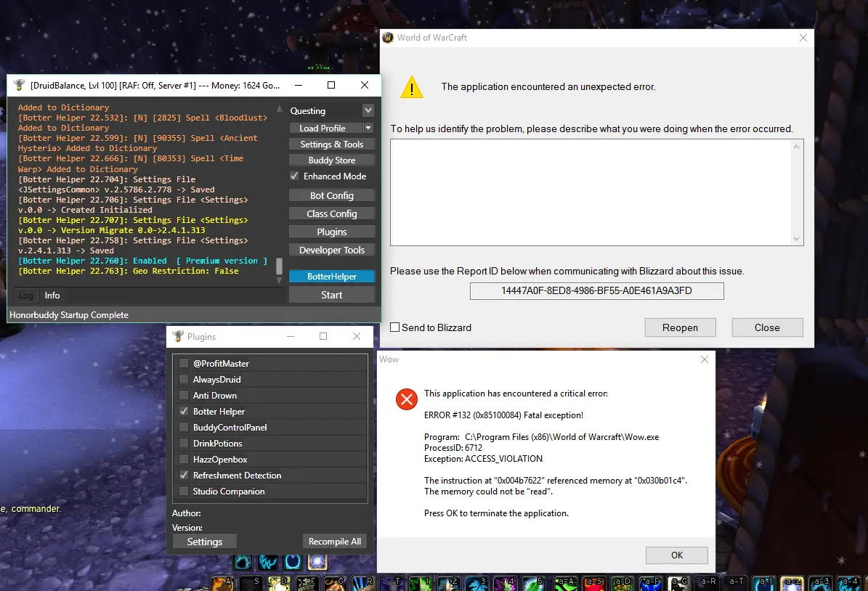The width and height of the screenshot is (868, 591).
Task: Click action bar slot keybound 1
Action: 421,584
